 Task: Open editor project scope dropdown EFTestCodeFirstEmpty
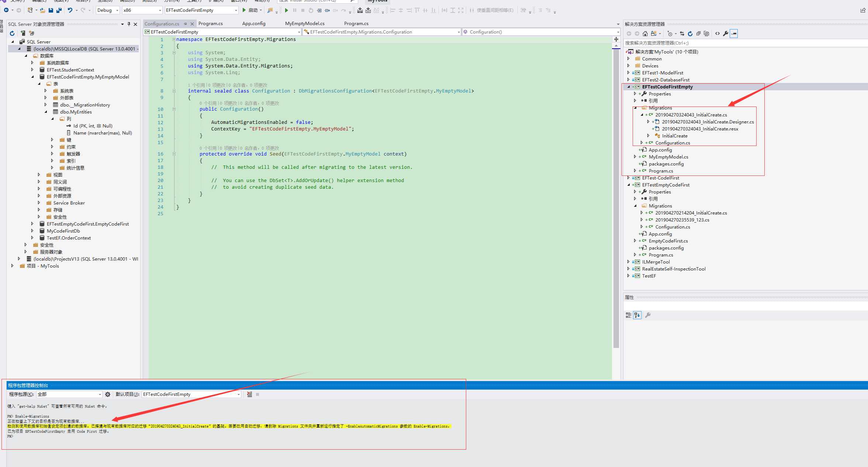222,32
